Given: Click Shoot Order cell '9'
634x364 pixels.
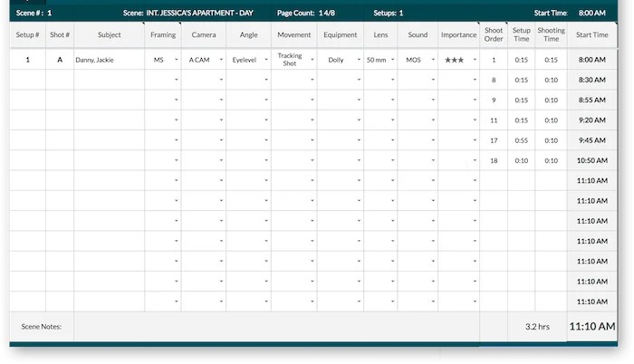Looking at the screenshot, I should [x=494, y=100].
